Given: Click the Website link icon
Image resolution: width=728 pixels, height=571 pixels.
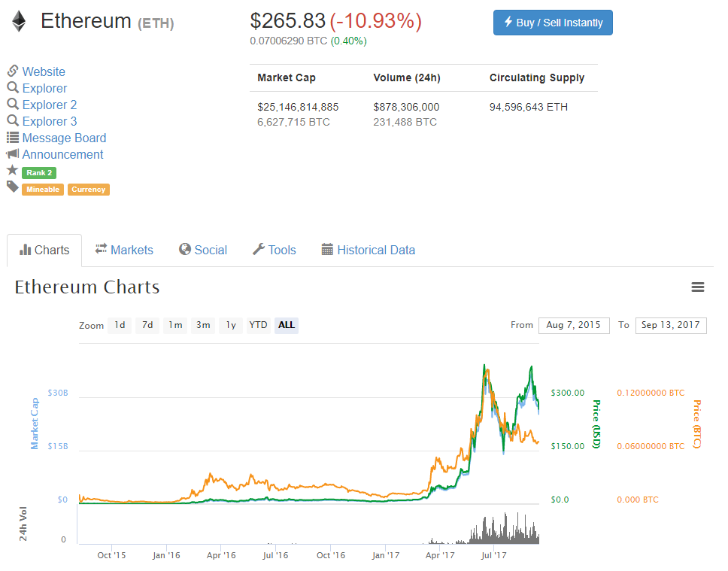Looking at the screenshot, I should point(11,71).
